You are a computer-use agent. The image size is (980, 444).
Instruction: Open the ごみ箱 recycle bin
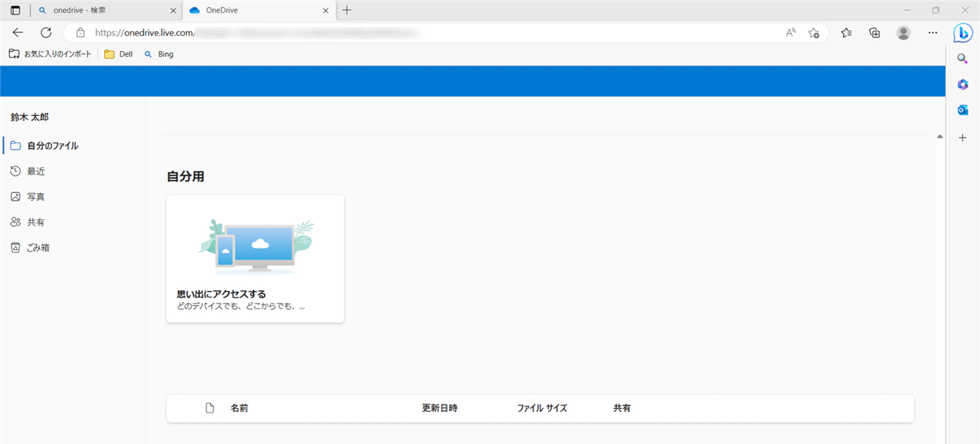[x=37, y=248]
